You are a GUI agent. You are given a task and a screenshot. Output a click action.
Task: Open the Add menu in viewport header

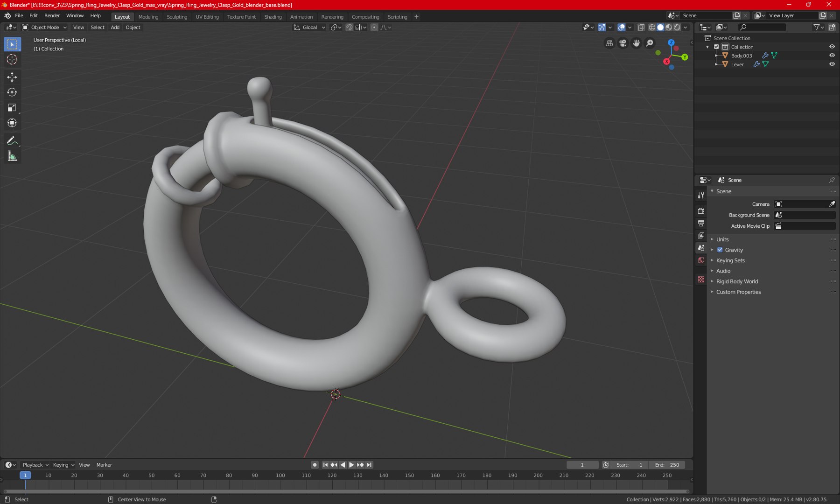coord(115,28)
